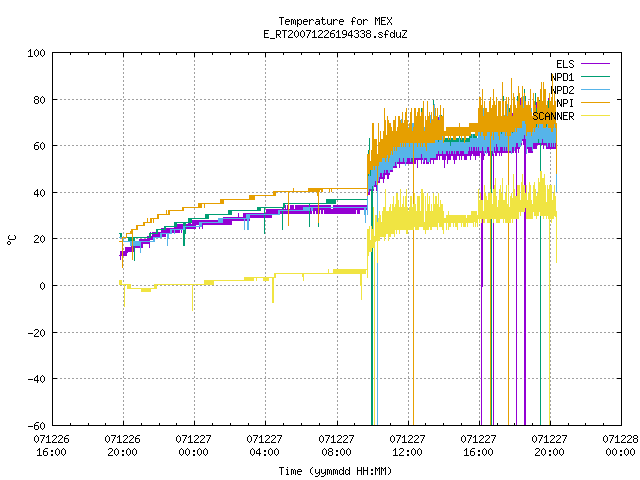Click the purple ELS legend line sample

(x=595, y=64)
